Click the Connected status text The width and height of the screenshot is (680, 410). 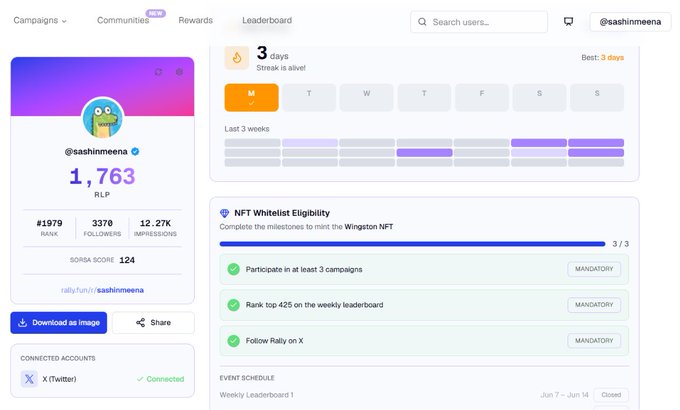(x=160, y=379)
